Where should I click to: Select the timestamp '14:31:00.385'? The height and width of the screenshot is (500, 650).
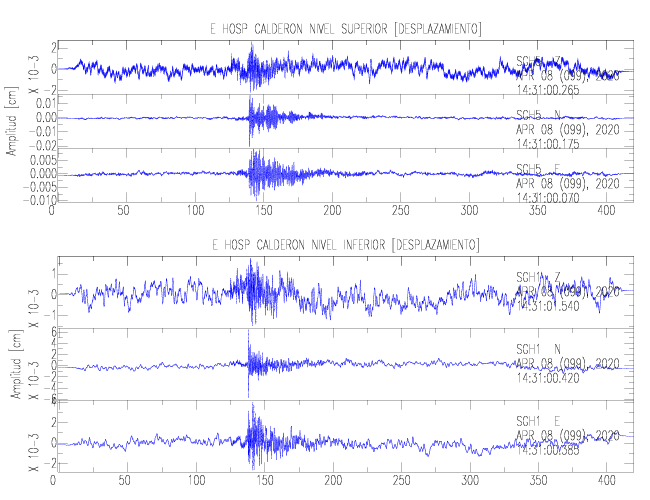coord(548,450)
